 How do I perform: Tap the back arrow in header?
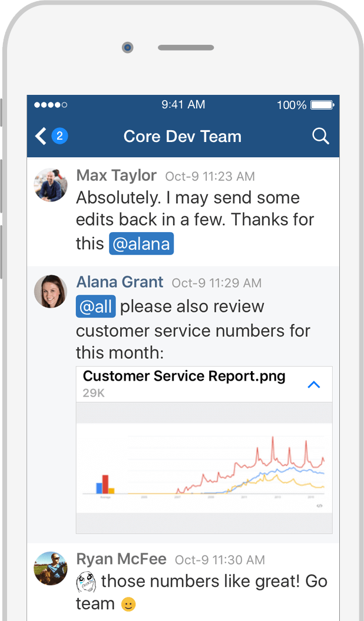coord(40,137)
